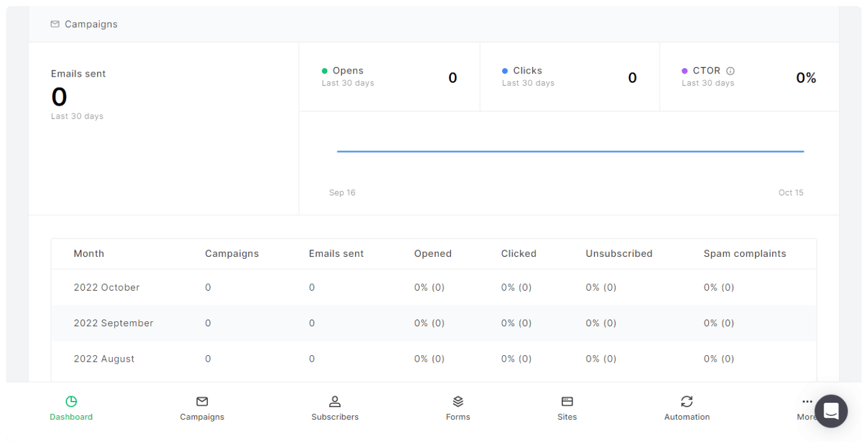Switch to Subscribers tab label

point(335,417)
